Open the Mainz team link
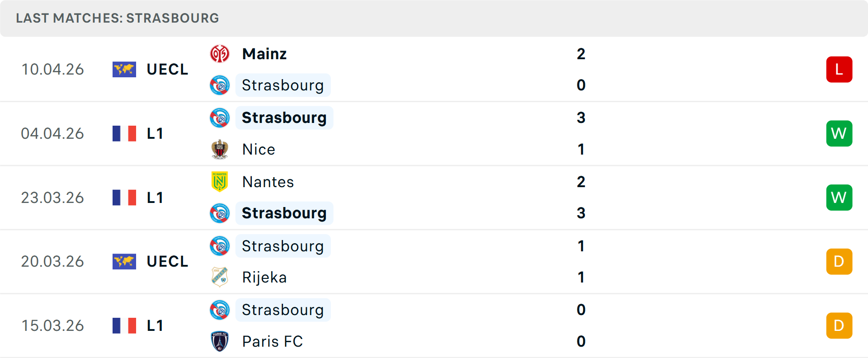Screen dimensions: 868x358 264,54
